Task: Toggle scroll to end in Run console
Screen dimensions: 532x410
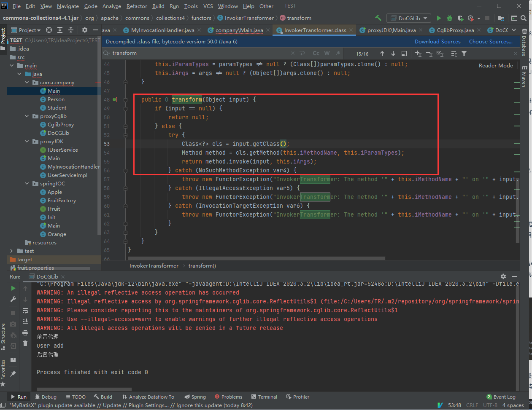Action: coord(25,322)
